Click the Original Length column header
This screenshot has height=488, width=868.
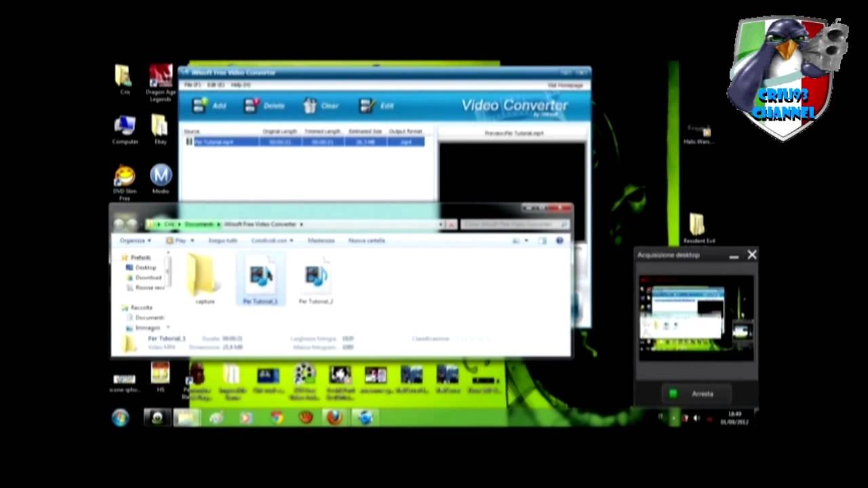(280, 131)
